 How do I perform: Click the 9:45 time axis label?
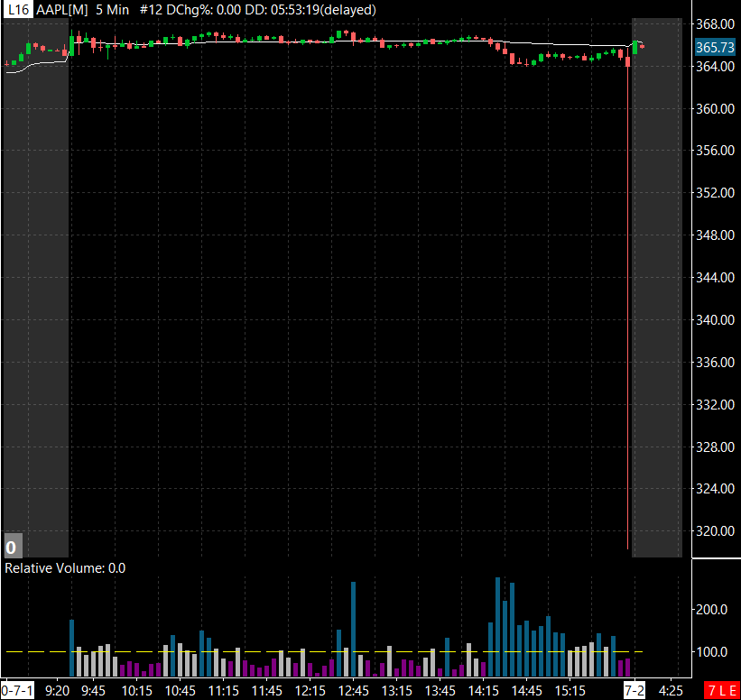point(93,691)
